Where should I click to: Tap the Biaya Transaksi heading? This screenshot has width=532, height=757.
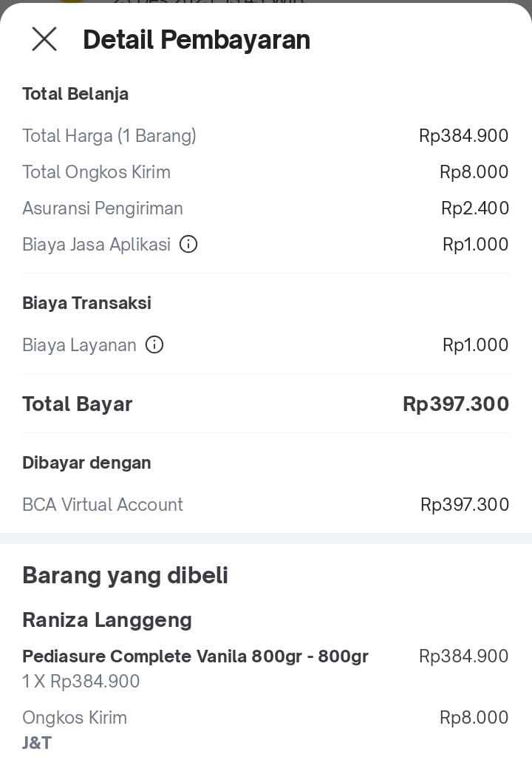click(x=86, y=303)
